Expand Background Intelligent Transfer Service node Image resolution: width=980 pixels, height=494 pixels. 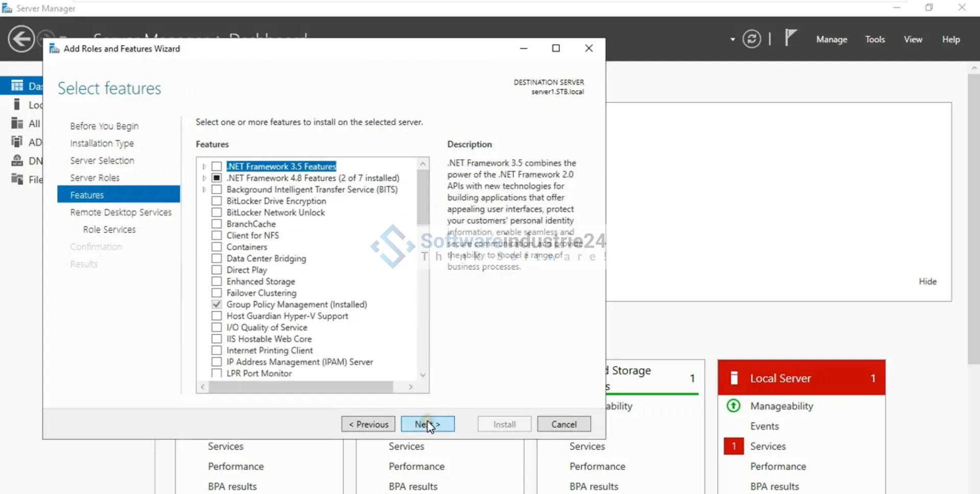point(204,190)
